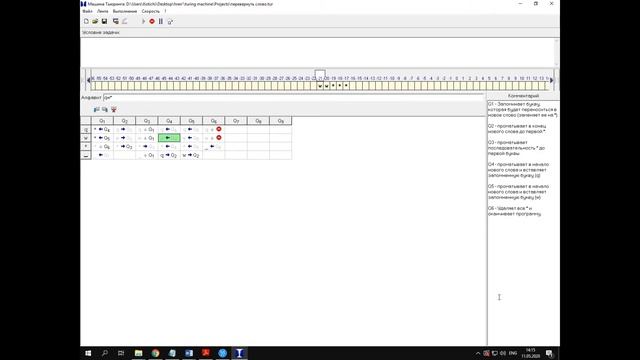Click the second table icon to insert a column
The height and width of the screenshot is (360, 640).
(105, 109)
